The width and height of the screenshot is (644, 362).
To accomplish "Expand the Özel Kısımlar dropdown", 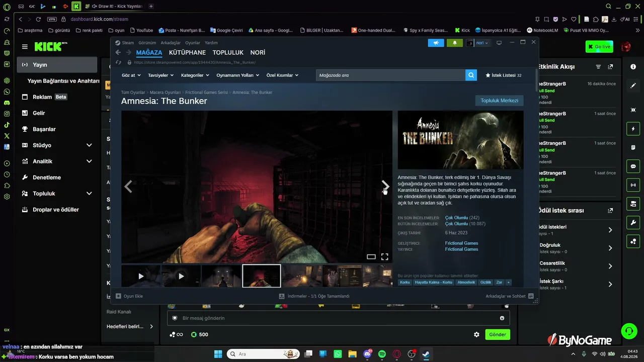I will pos(282,75).
